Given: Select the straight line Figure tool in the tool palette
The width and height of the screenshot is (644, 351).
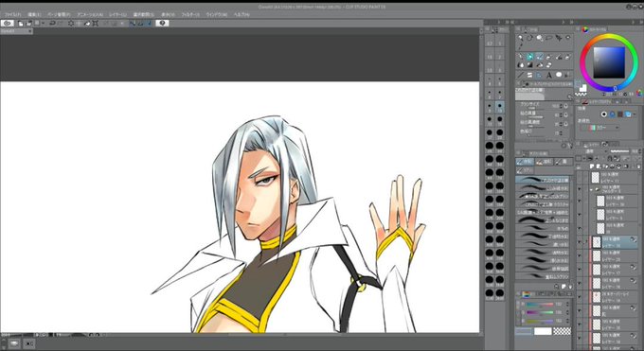Looking at the screenshot, I should click(x=520, y=75).
